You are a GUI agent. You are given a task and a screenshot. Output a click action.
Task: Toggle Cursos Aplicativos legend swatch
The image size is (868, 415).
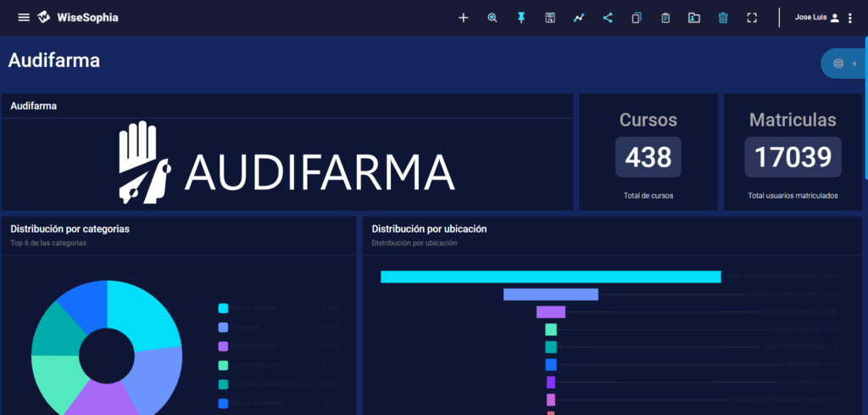click(x=223, y=366)
